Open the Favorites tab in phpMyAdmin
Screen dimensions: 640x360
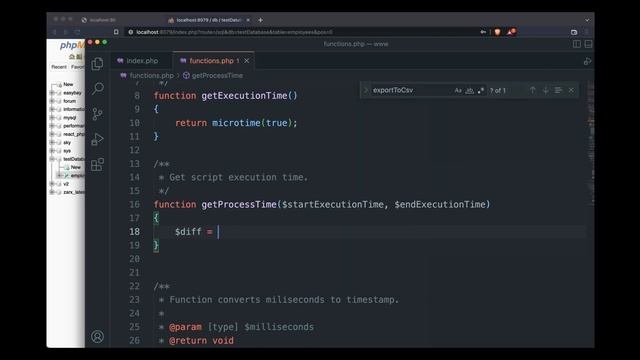pos(78,67)
